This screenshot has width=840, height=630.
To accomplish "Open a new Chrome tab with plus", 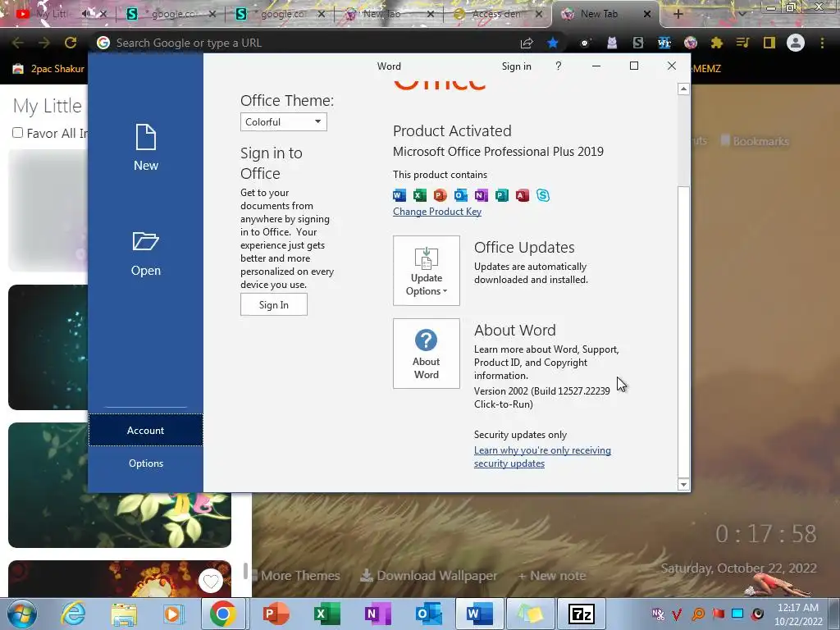I will 678,14.
